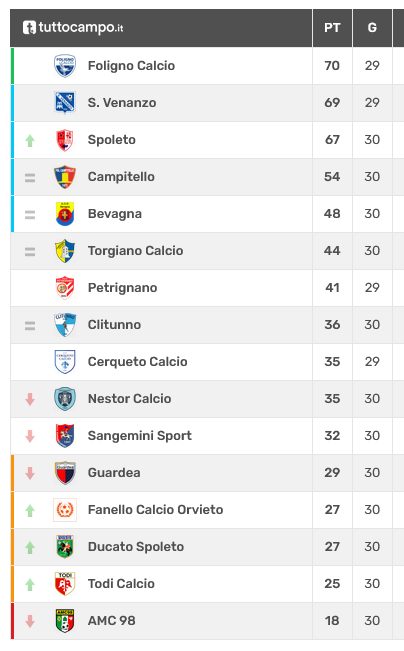
Task: Open the Clitunno team link
Action: [114, 324]
